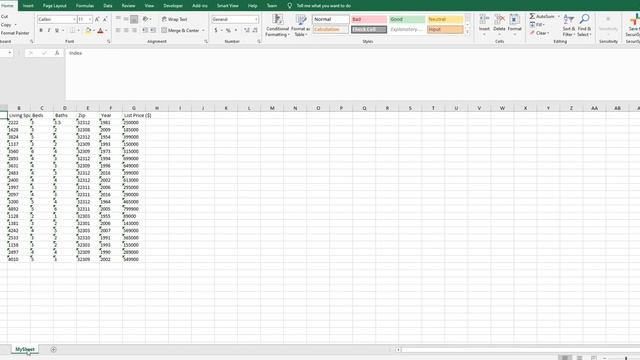Open the Developer ribbon tab
Viewport: 640px width, 360px height.
pyautogui.click(x=173, y=6)
